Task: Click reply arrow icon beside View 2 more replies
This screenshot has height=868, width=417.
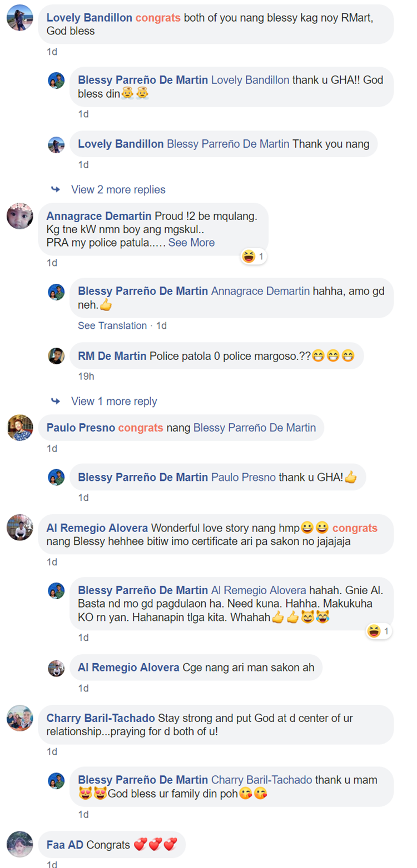Action: coord(56,189)
